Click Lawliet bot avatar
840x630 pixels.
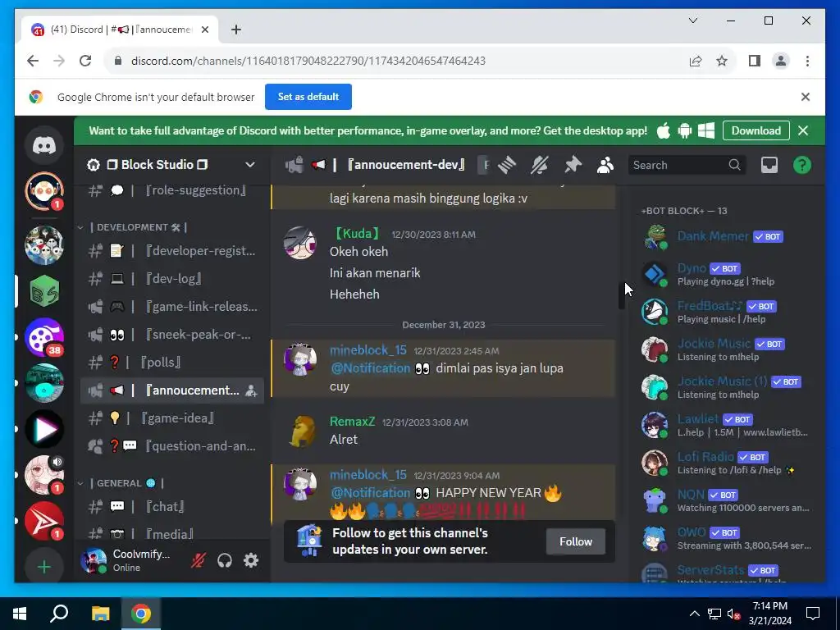[x=655, y=425]
